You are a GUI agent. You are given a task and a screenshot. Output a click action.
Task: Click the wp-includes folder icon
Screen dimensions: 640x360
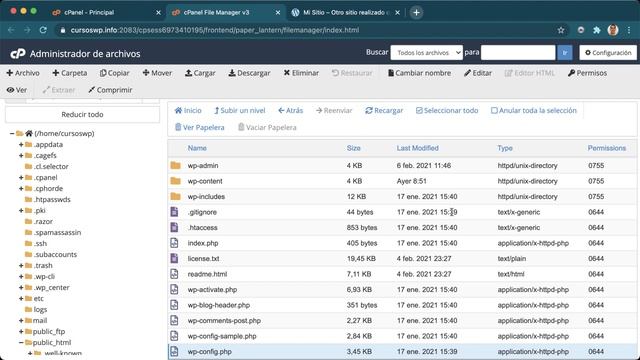176,197
